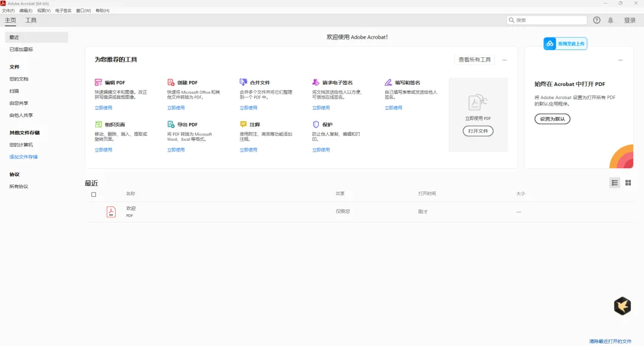644x346 pixels.
Task: Click the Adobe Acrobat logo in title bar
Action: click(x=4, y=4)
